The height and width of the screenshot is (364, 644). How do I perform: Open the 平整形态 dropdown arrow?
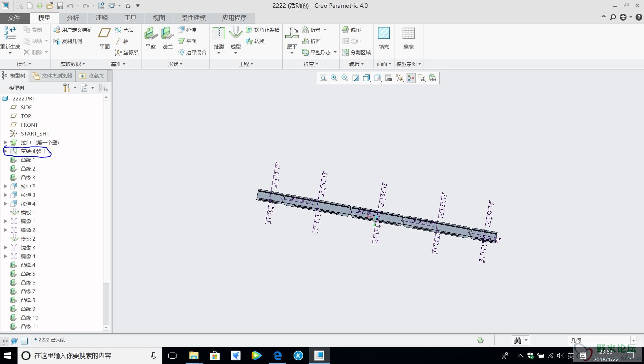tap(335, 52)
